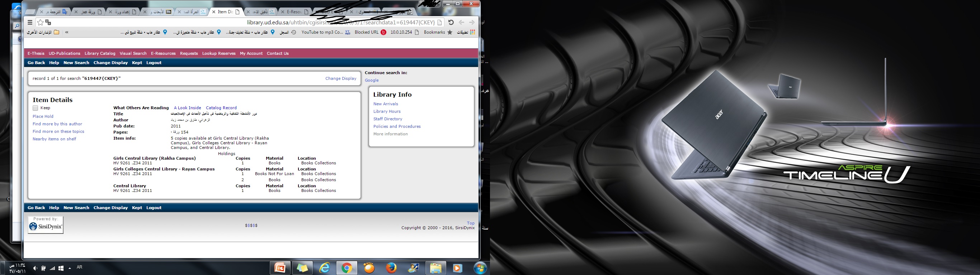This screenshot has width=980, height=275.
Task: Open the الإشارات الأخرى bookmarks folder
Action: [43, 32]
